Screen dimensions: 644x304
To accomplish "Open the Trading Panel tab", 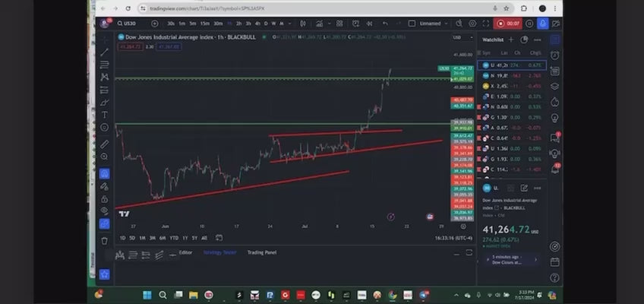I will 261,252.
